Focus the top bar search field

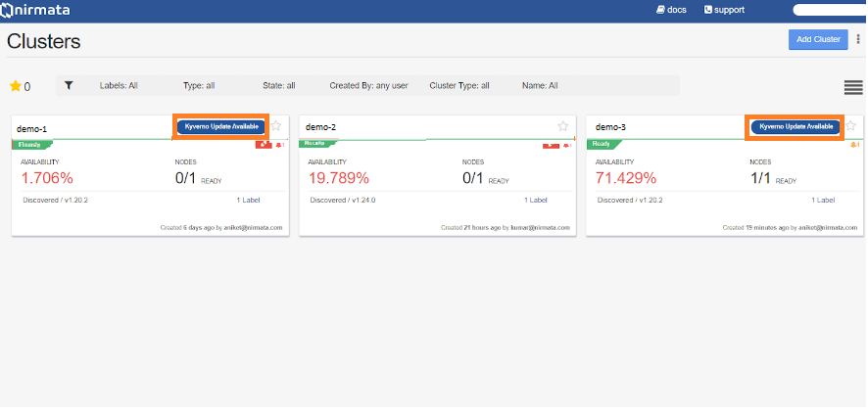point(830,10)
